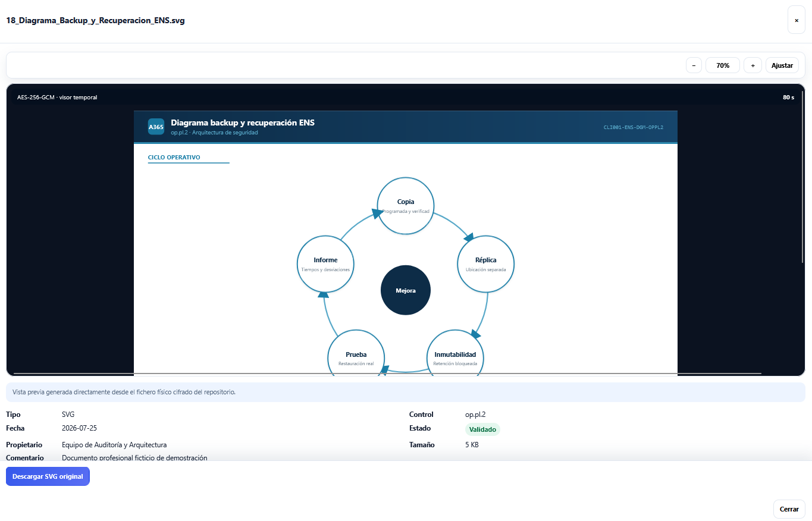Click the "CICLO OPERATIVO" section heading
This screenshot has height=521, width=812.
coord(174,158)
